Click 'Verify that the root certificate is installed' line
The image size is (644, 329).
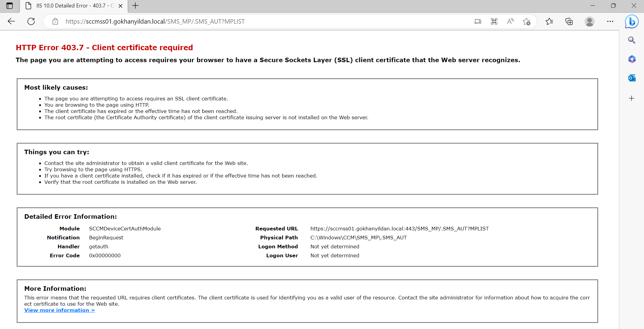click(x=121, y=182)
